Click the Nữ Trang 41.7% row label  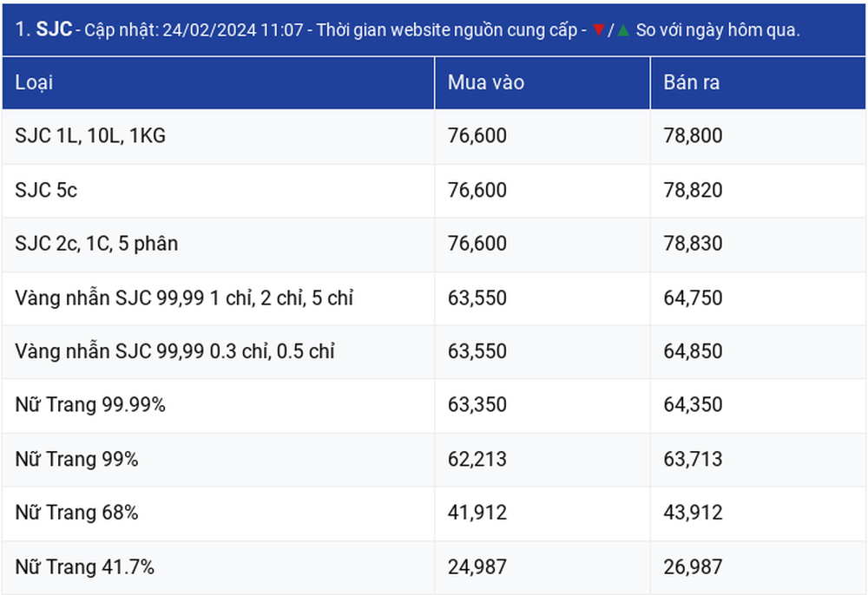click(x=85, y=567)
